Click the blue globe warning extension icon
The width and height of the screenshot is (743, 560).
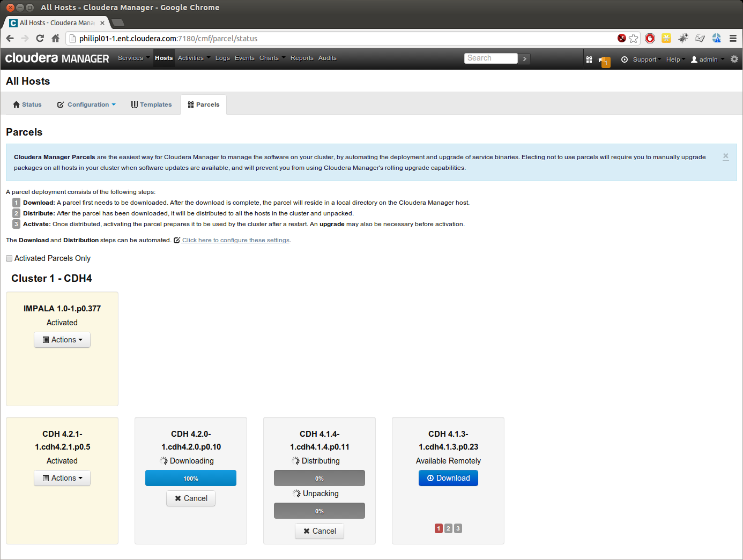[x=717, y=38]
